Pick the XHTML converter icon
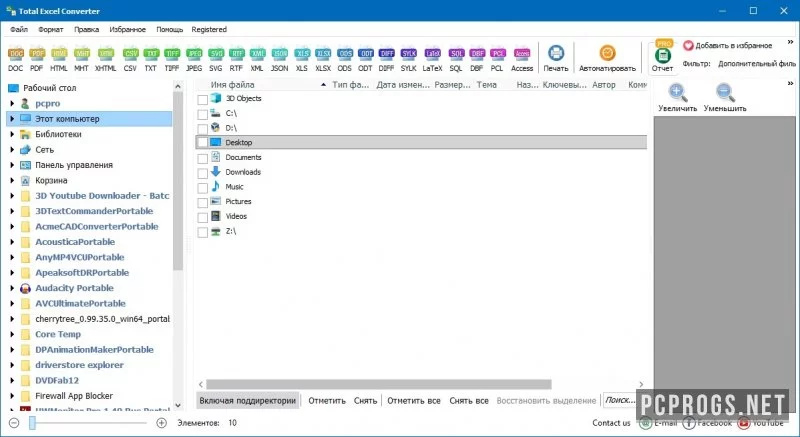The image size is (800, 437). click(x=106, y=54)
